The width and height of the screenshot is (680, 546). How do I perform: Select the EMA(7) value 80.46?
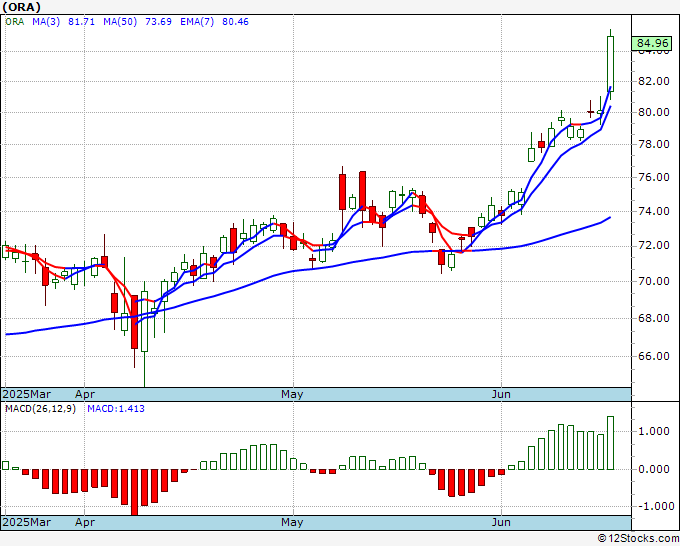click(235, 22)
